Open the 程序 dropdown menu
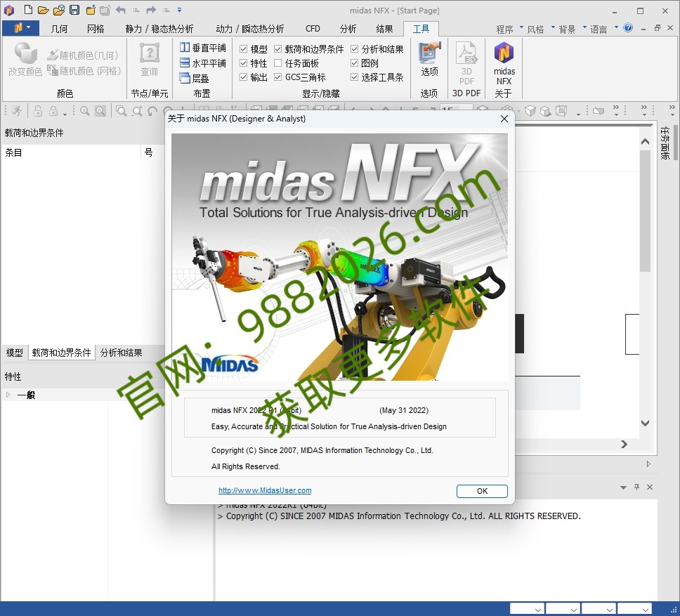The width and height of the screenshot is (680, 616). point(509,29)
